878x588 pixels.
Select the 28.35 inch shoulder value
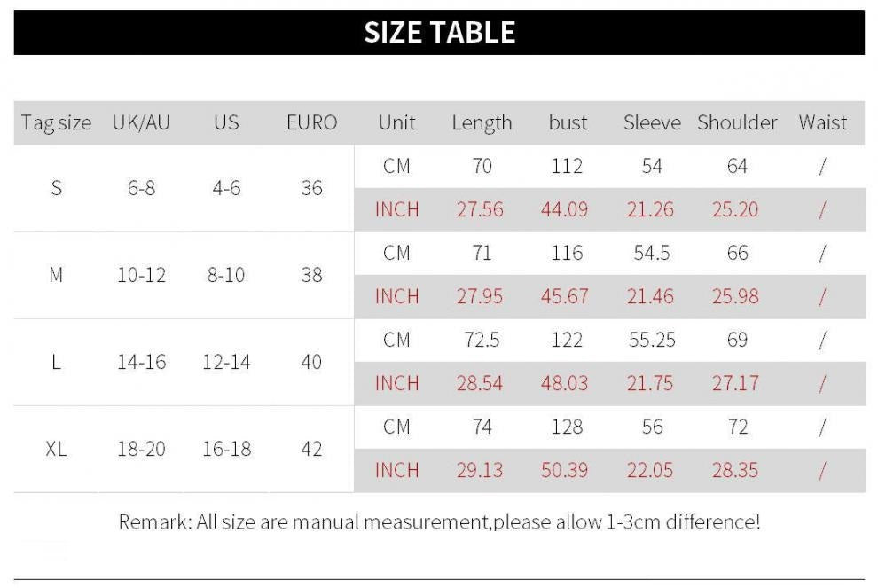[735, 470]
